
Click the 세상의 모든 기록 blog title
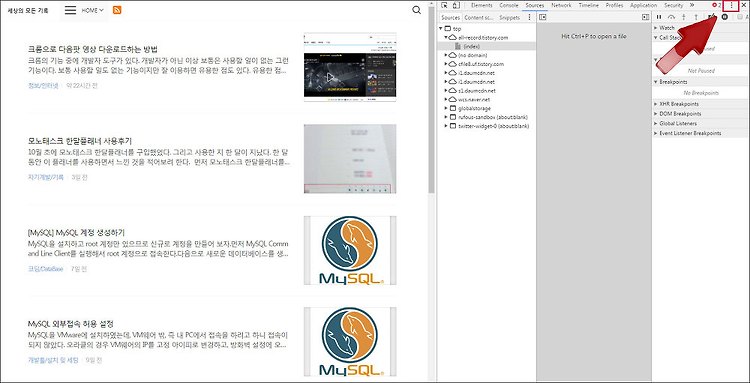point(28,10)
